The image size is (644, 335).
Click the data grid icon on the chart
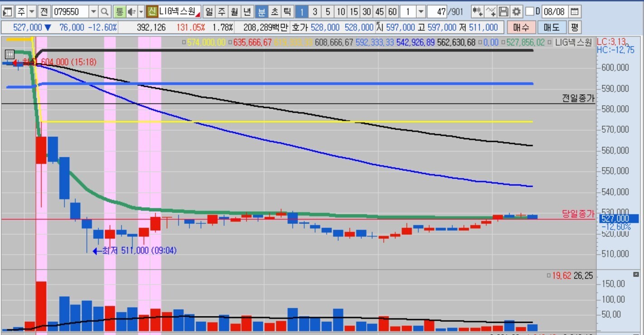point(10,55)
